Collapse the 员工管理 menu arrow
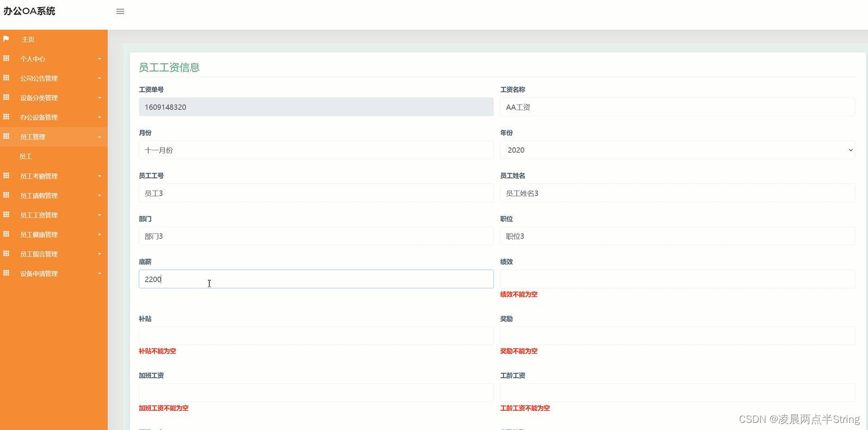The height and width of the screenshot is (430, 868). pos(100,137)
